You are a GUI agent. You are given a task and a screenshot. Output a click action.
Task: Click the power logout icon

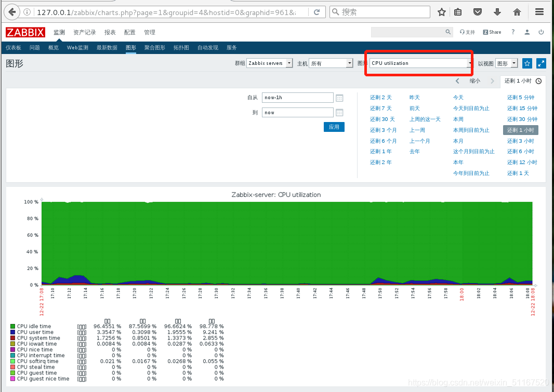541,32
